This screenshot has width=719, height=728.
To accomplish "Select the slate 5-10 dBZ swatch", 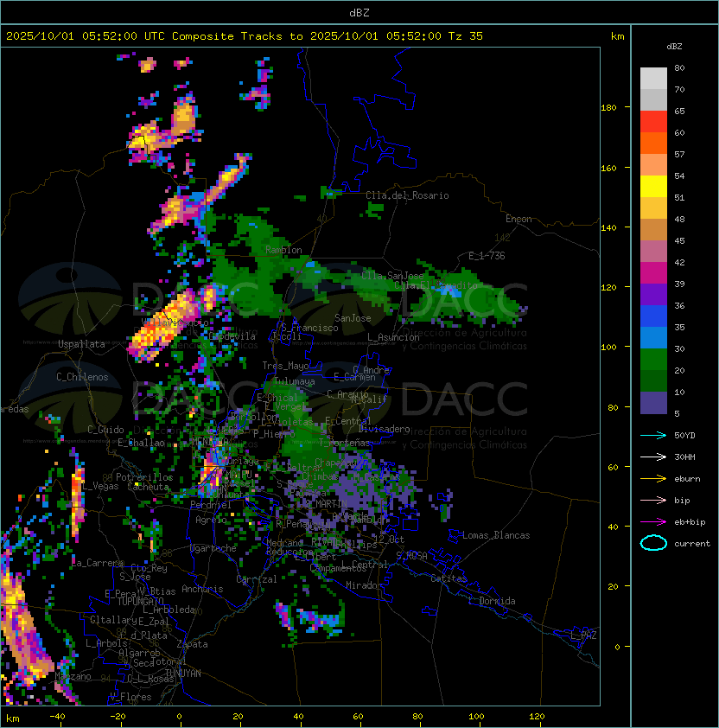I will 653,403.
